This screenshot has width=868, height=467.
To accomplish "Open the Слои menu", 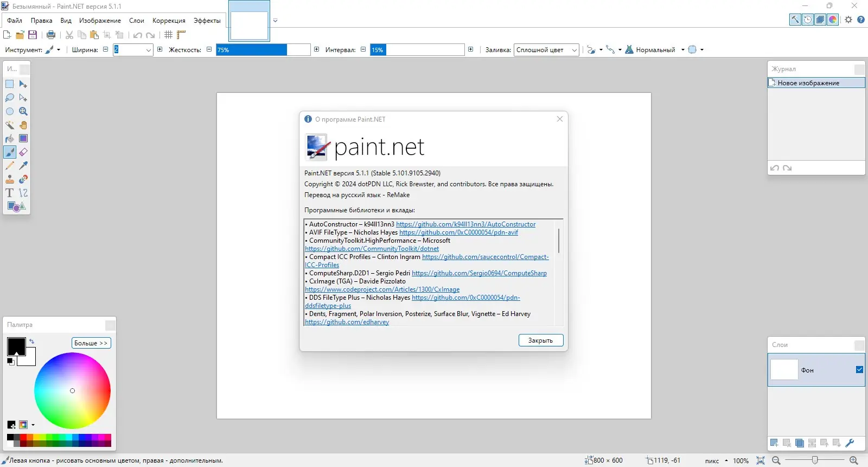I will coord(137,21).
